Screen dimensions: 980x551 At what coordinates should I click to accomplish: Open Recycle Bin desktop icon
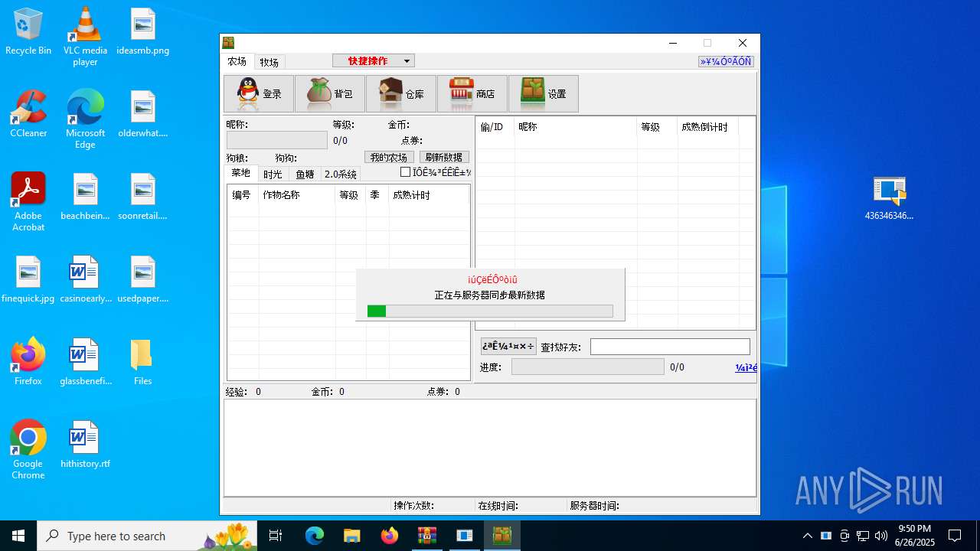28,32
